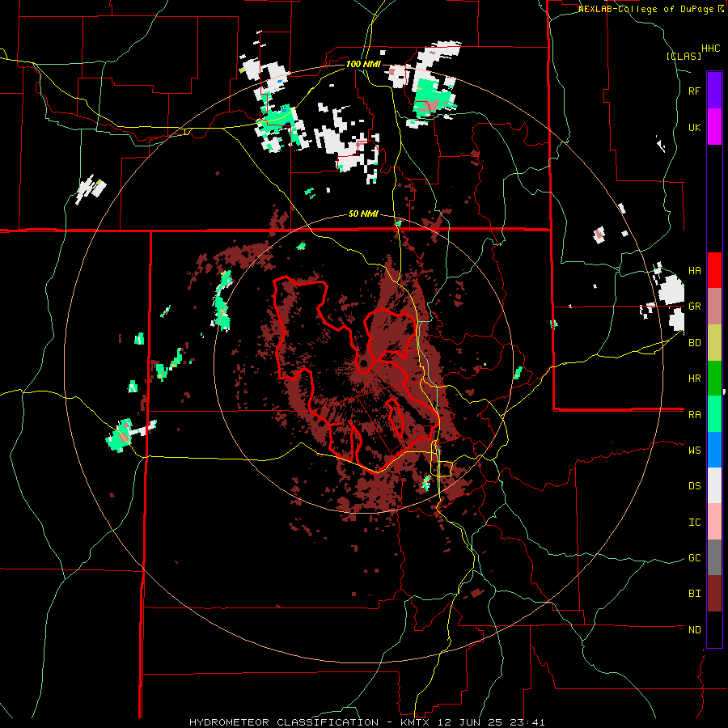Click the HR legend label
728x728 pixels.
[694, 379]
